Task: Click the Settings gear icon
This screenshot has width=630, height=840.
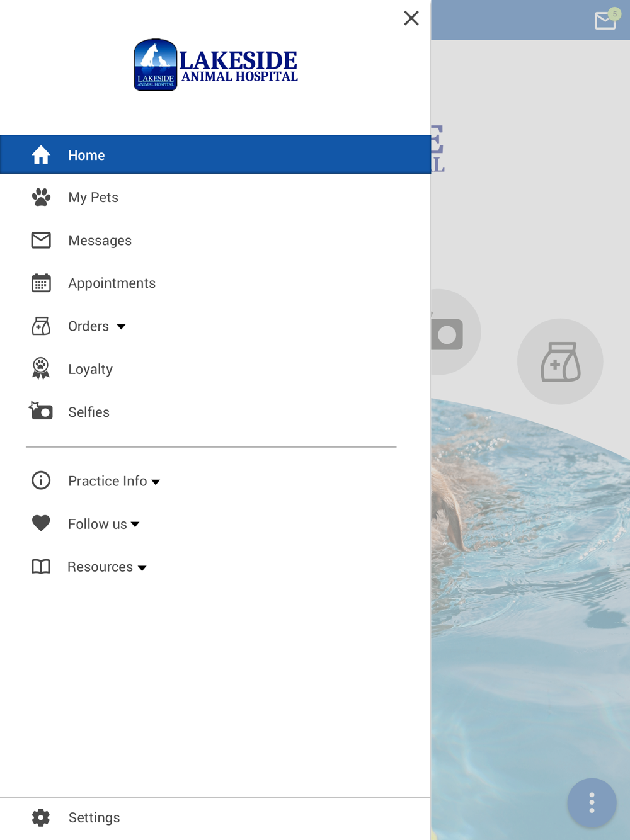Action: (41, 817)
